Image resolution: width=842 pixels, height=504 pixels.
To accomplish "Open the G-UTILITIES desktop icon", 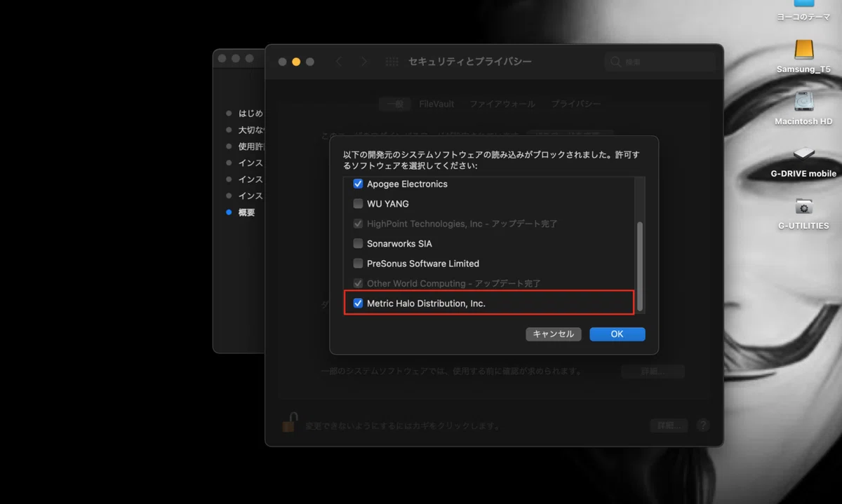I will pos(804,206).
